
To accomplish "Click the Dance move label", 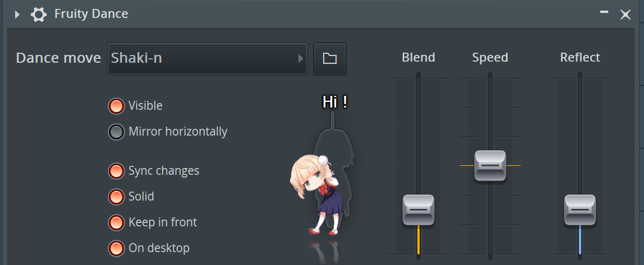I will [58, 58].
